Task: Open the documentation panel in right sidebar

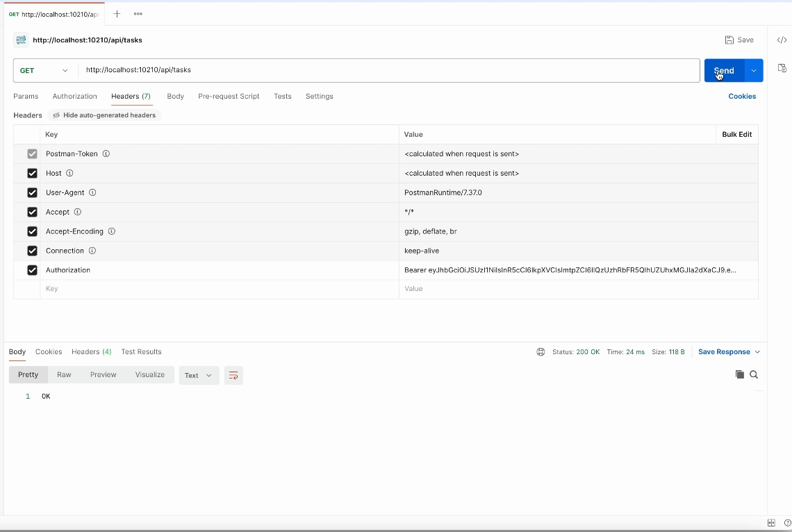Action: 782,68
